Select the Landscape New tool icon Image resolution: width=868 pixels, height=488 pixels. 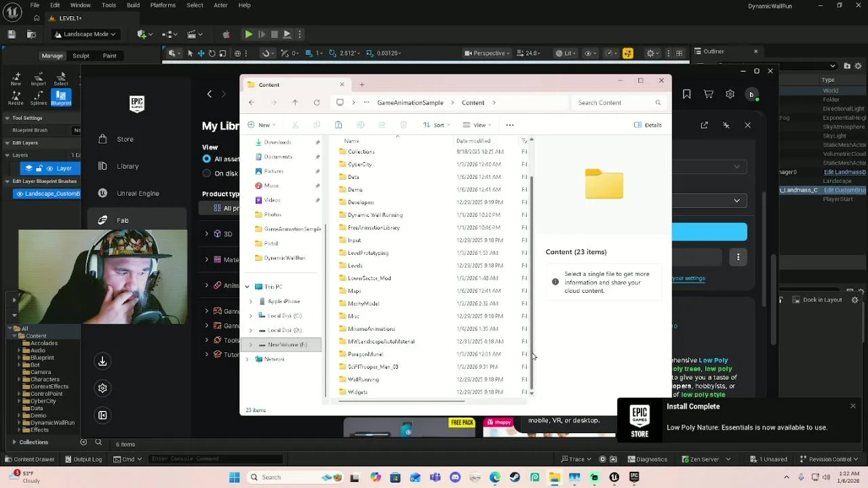[x=16, y=79]
